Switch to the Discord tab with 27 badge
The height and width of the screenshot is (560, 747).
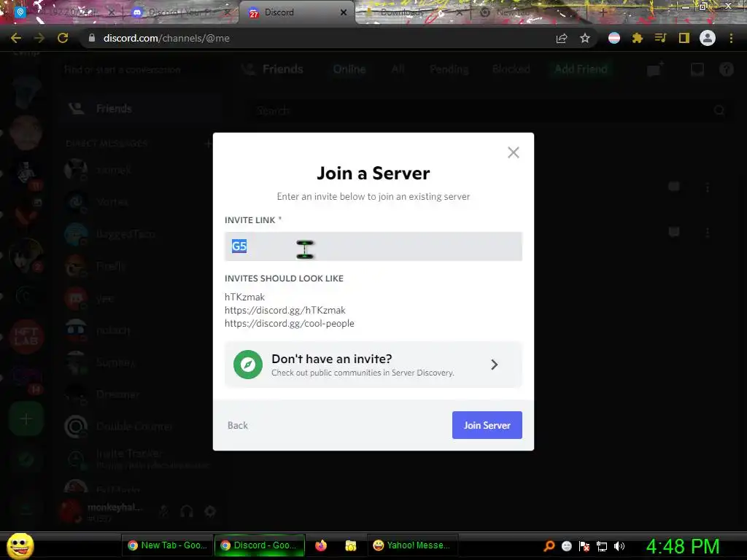(x=295, y=12)
